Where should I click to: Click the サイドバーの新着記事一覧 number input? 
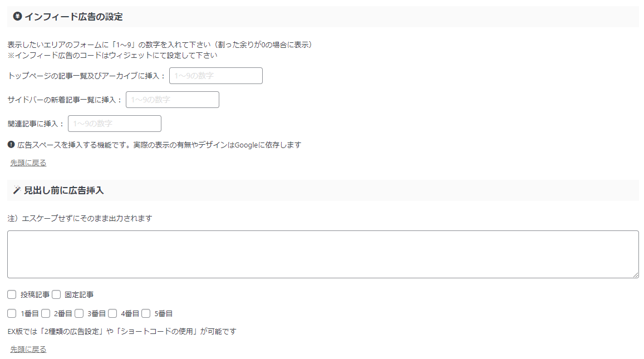pos(173,100)
